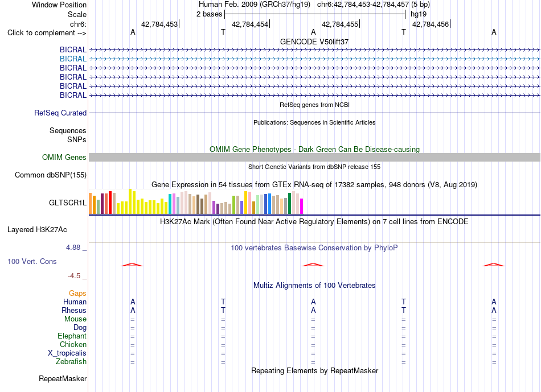Image resolution: width=541 pixels, height=392 pixels.
Task: Open the Layered H3K27Ac track label
Action: (37, 230)
